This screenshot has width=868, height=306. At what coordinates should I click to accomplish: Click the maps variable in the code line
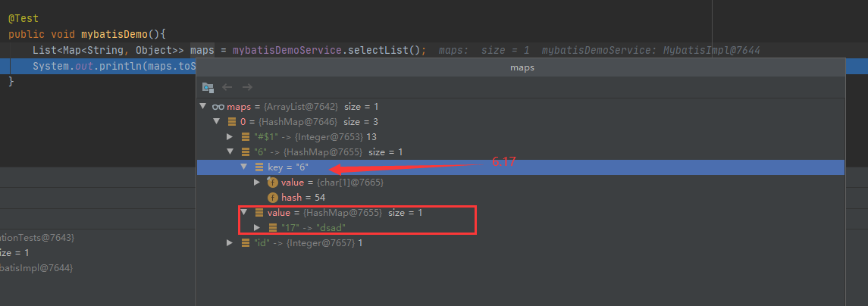click(x=202, y=50)
